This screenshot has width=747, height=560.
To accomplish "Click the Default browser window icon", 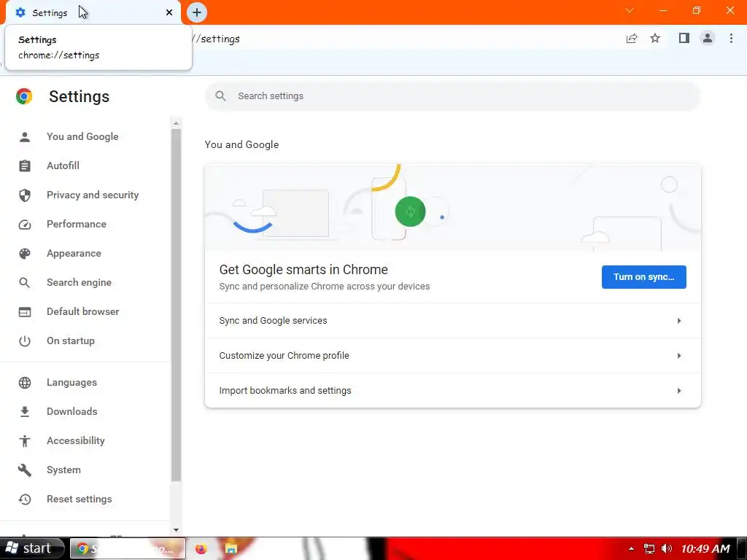I will 25,312.
